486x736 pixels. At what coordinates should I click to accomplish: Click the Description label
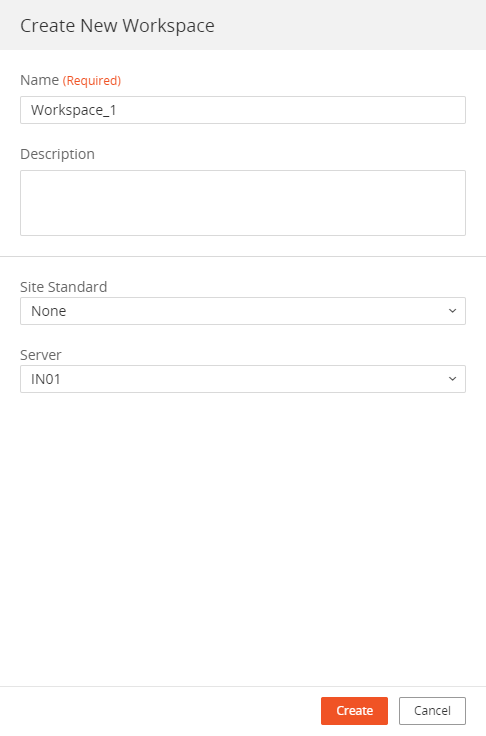click(57, 154)
